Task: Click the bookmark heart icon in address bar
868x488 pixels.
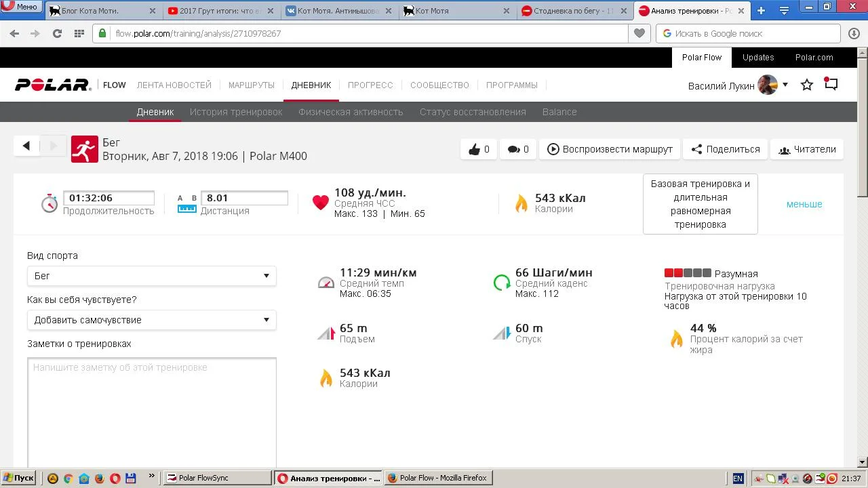Action: [639, 33]
